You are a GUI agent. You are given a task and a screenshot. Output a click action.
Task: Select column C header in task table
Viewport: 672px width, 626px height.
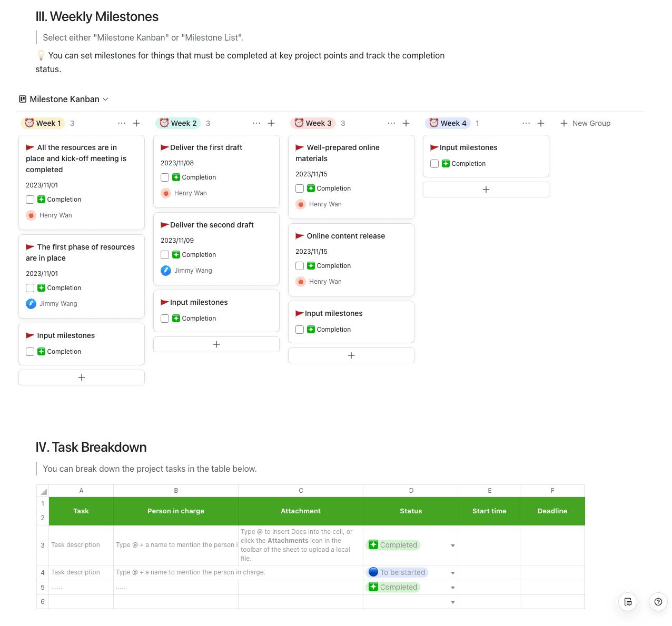[301, 491]
